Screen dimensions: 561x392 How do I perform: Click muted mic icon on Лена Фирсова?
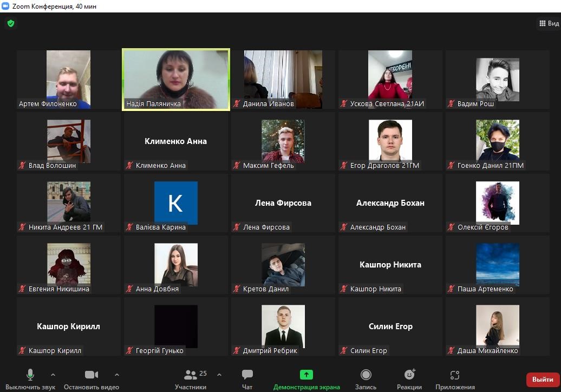point(237,227)
